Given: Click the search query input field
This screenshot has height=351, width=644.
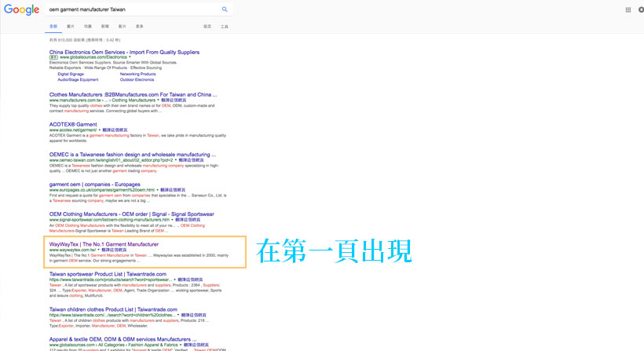Looking at the screenshot, I should (x=134, y=9).
